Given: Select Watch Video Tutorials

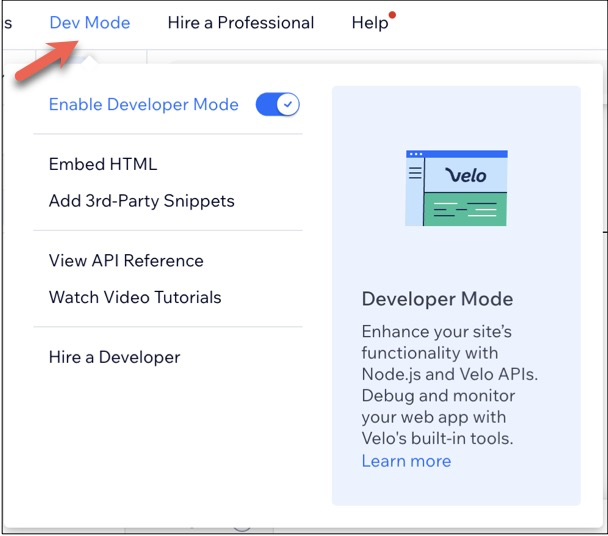Looking at the screenshot, I should tap(135, 297).
